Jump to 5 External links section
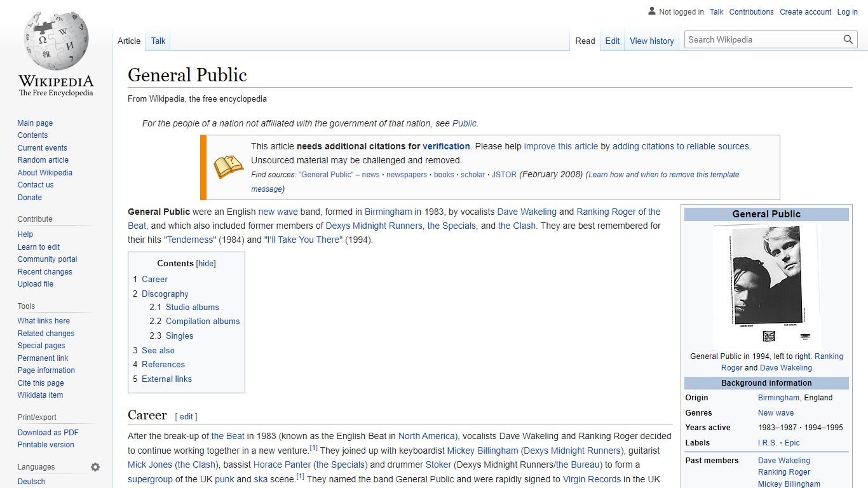The image size is (868, 488). tap(162, 379)
